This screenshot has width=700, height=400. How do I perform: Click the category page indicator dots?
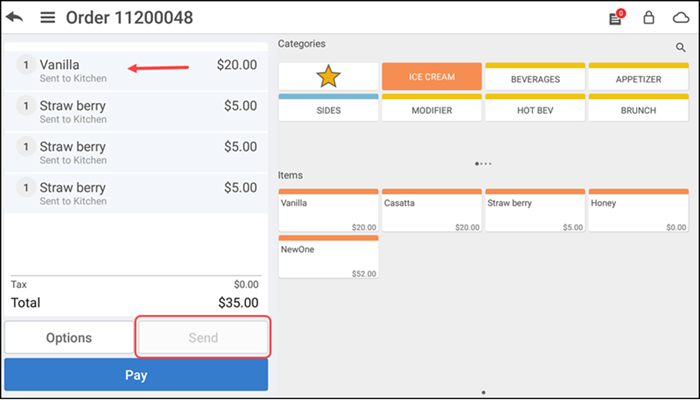pyautogui.click(x=483, y=164)
